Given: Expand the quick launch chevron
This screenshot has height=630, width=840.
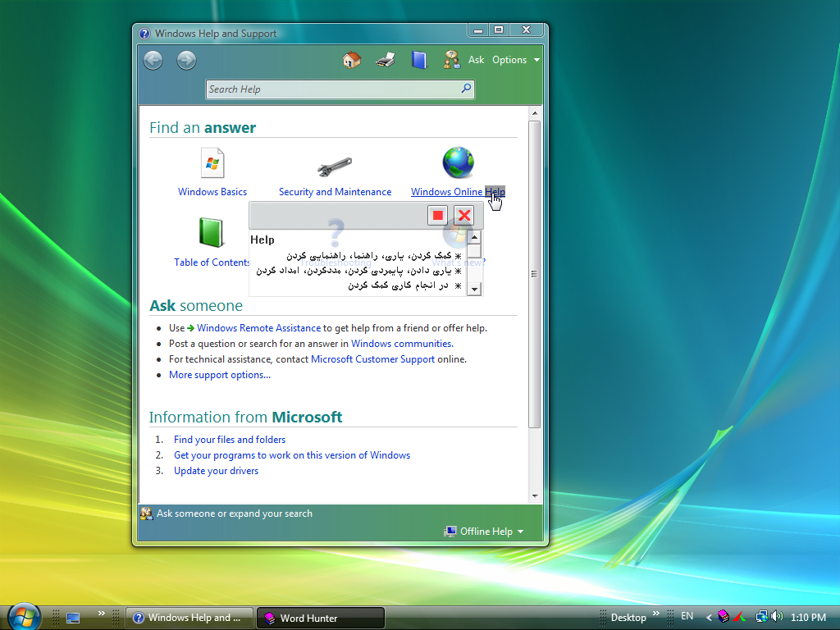Looking at the screenshot, I should click(x=101, y=614).
